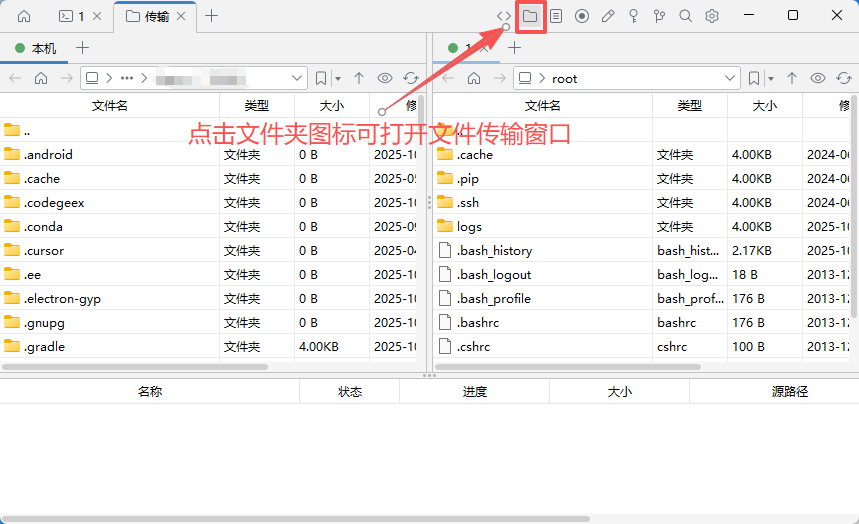Expand the local path dropdown arrow
The width and height of the screenshot is (859, 524).
coord(297,78)
